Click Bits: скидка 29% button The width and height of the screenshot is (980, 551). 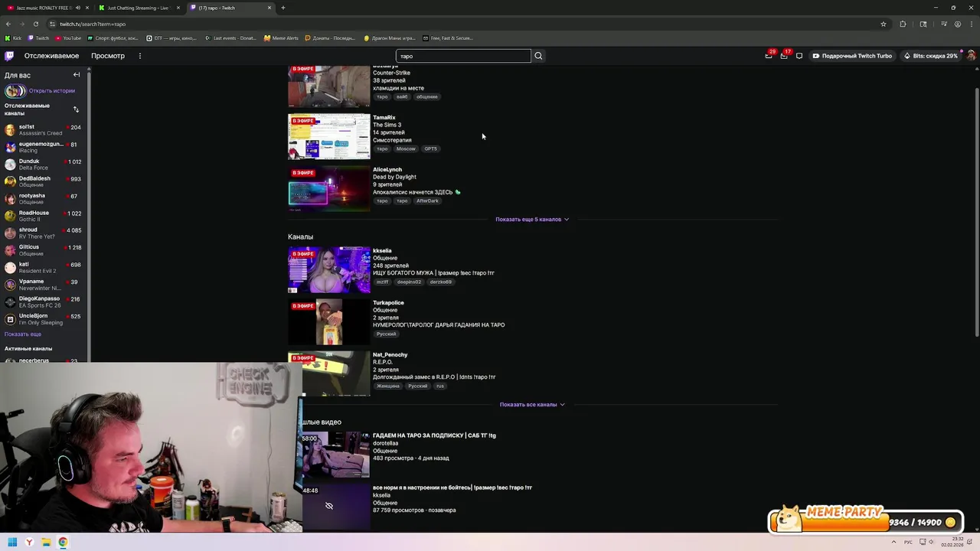930,56
